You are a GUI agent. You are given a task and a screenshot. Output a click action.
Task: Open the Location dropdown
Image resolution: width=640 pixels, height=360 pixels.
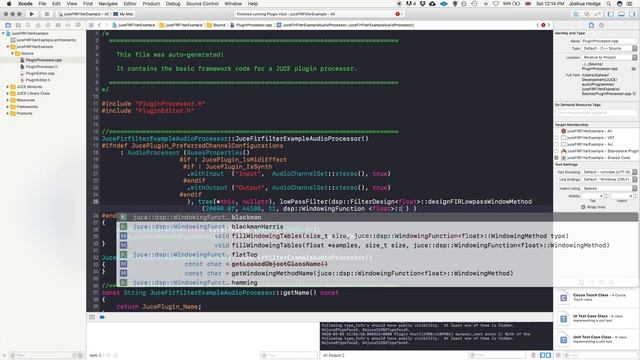pyautogui.click(x=609, y=57)
